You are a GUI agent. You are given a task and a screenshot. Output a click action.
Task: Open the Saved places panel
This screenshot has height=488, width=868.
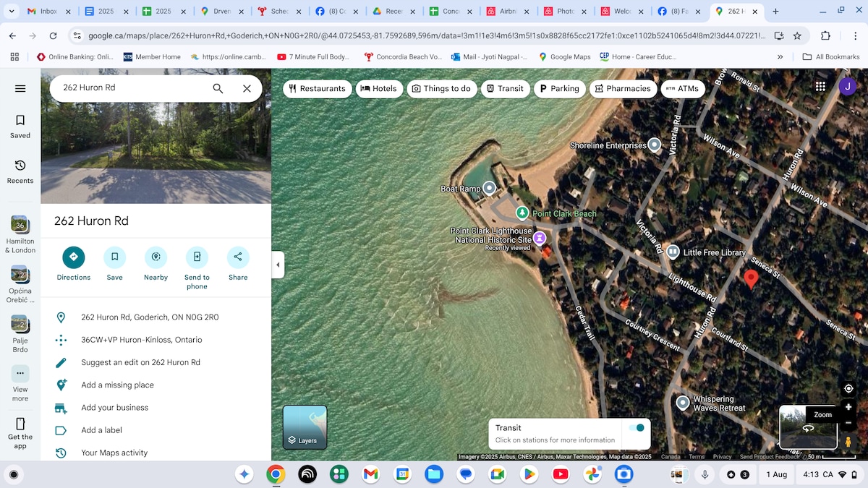[20, 126]
